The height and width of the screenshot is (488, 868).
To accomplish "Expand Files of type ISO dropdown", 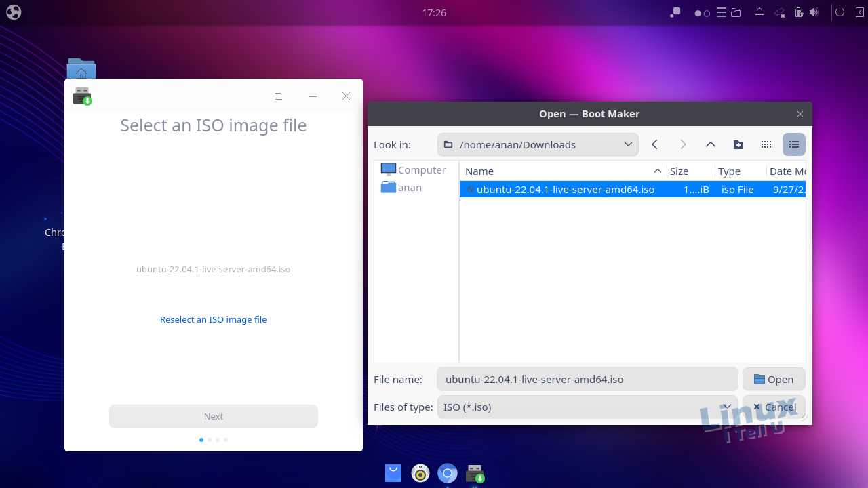I will click(x=587, y=407).
